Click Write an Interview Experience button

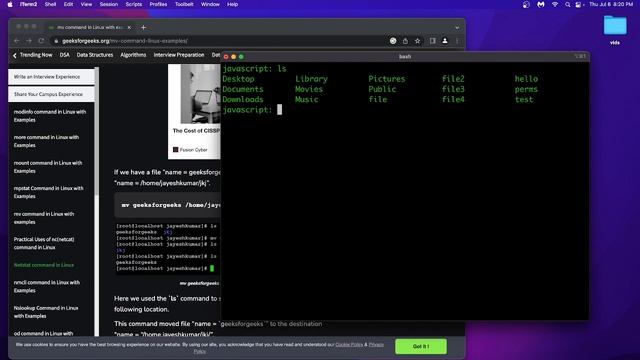tap(51, 77)
